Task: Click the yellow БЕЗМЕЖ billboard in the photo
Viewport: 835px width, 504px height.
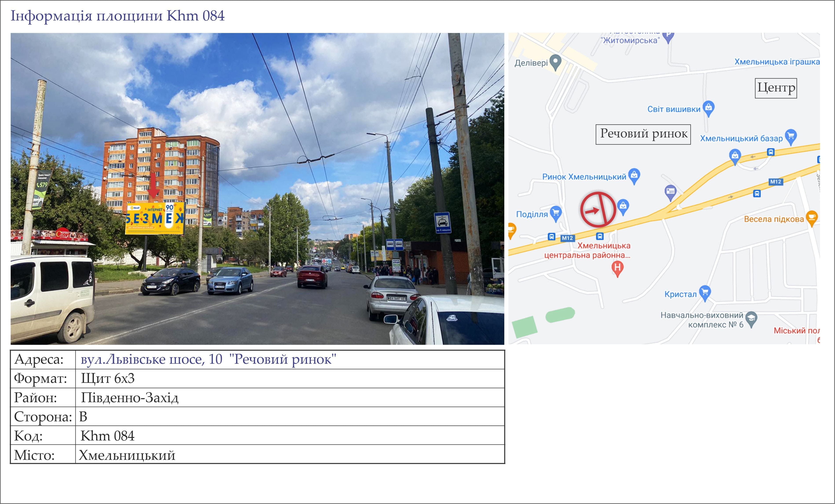Action: pyautogui.click(x=154, y=219)
